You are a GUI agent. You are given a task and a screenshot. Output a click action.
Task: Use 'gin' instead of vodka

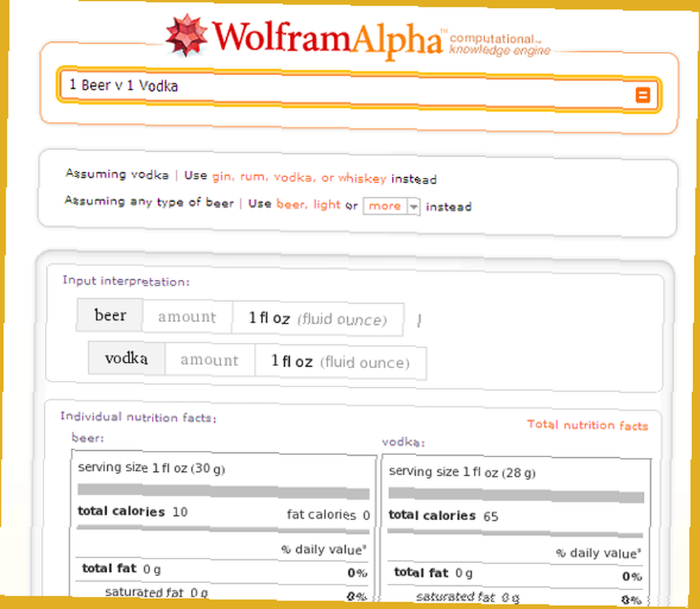click(x=222, y=176)
